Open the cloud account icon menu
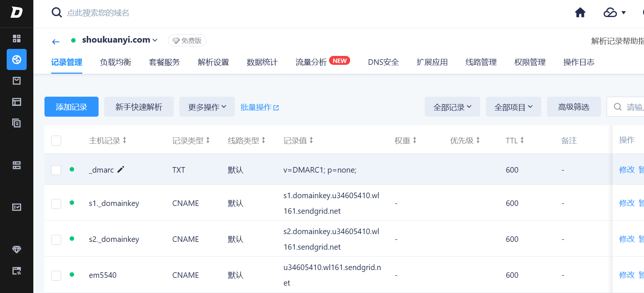Viewport: 644px width, 293px height. [x=614, y=13]
